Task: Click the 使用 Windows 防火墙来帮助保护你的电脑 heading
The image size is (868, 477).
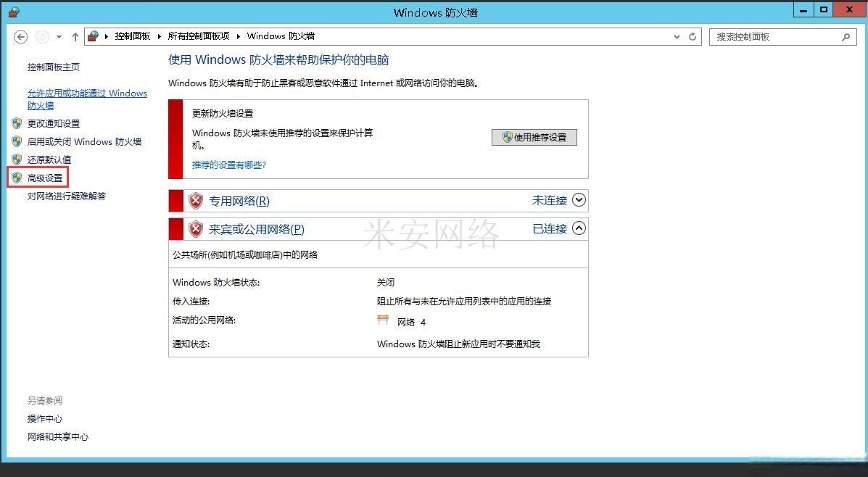Action: pyautogui.click(x=278, y=59)
